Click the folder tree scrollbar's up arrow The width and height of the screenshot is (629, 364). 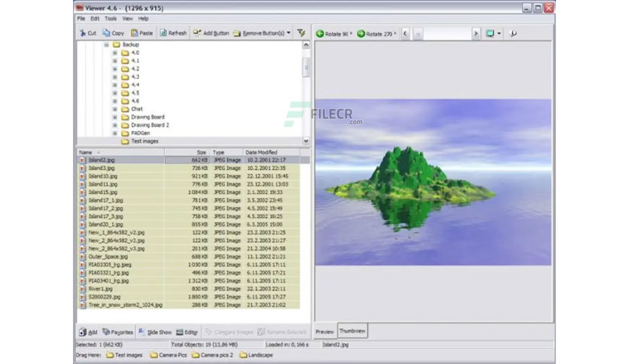point(306,45)
